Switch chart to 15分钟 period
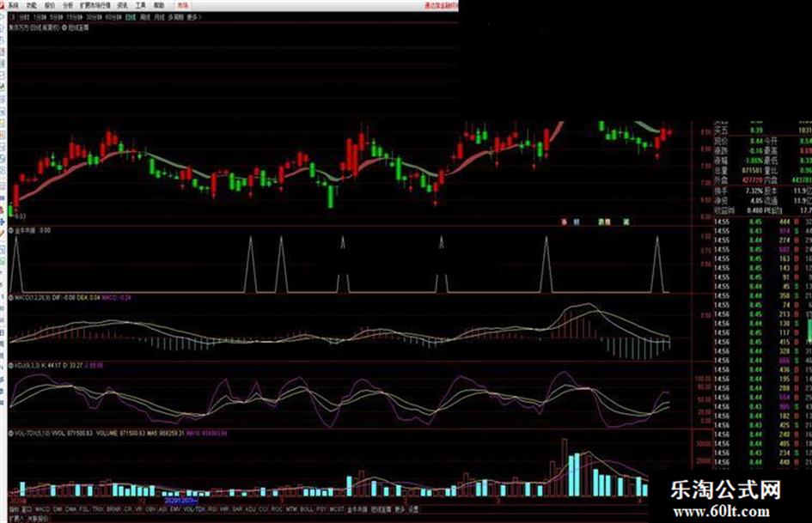 [x=75, y=17]
